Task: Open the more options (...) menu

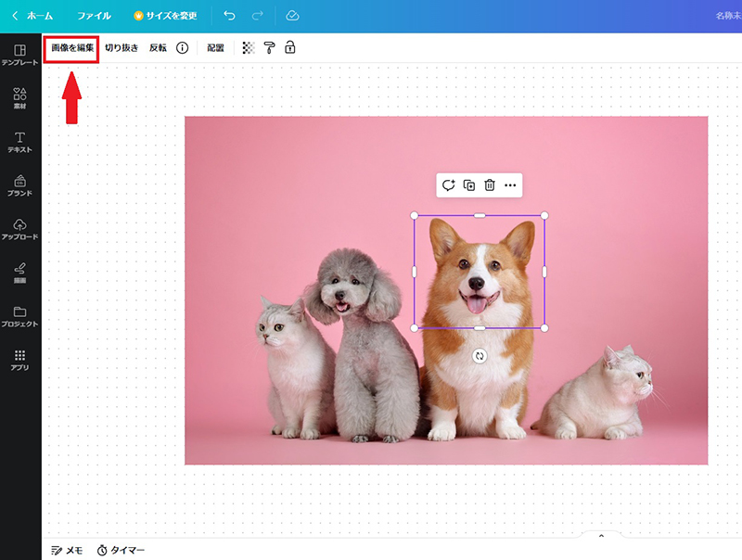Action: click(509, 185)
